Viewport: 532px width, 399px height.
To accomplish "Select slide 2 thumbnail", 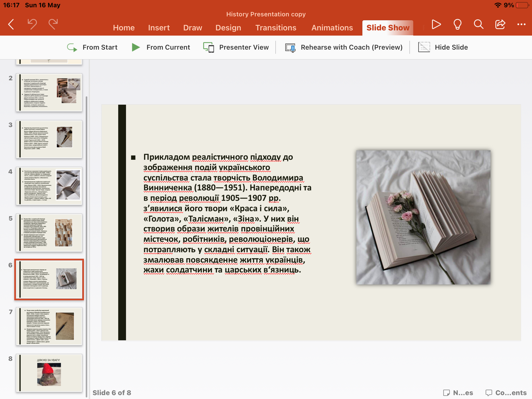I will [x=49, y=92].
